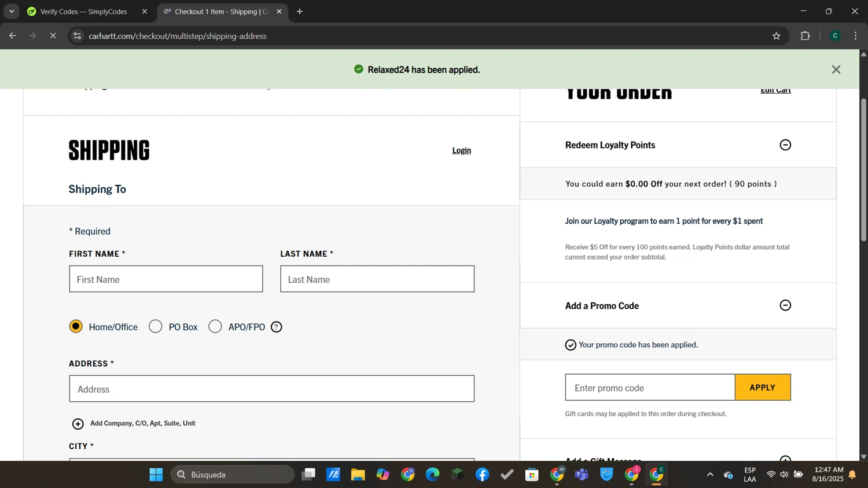Screen dimensions: 868x488
Task: Collapse the Add a Promo Code section
Action: [785, 305]
